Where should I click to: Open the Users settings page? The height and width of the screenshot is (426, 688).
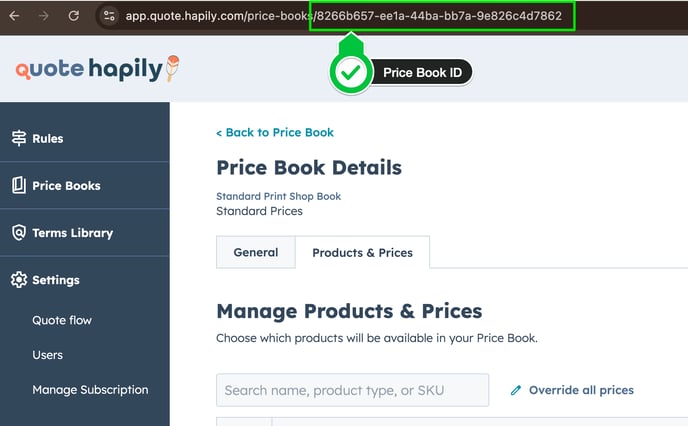tap(47, 355)
